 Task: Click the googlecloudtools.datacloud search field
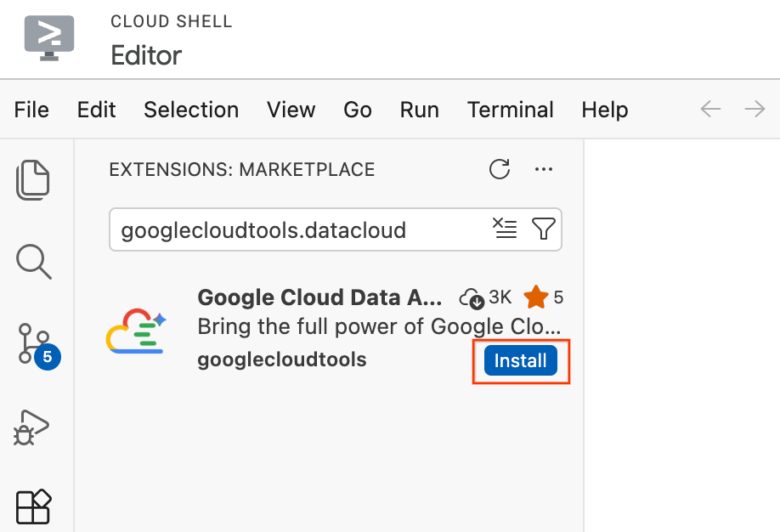coord(298,229)
